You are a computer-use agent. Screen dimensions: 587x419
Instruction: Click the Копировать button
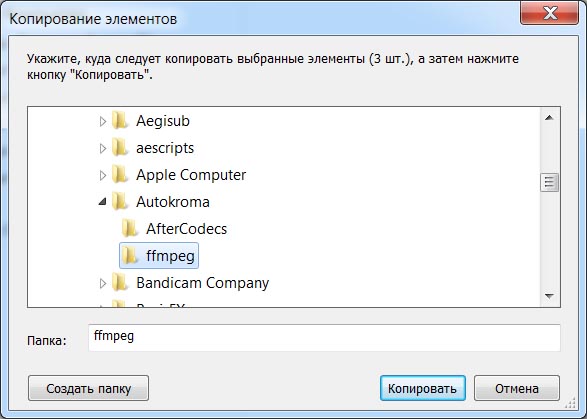click(423, 388)
